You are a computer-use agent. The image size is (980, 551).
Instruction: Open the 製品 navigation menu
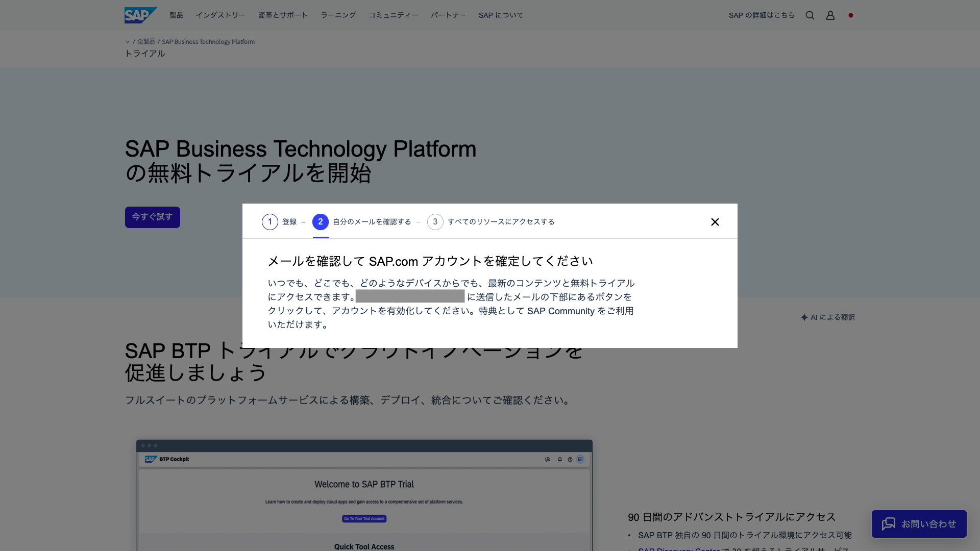177,15
